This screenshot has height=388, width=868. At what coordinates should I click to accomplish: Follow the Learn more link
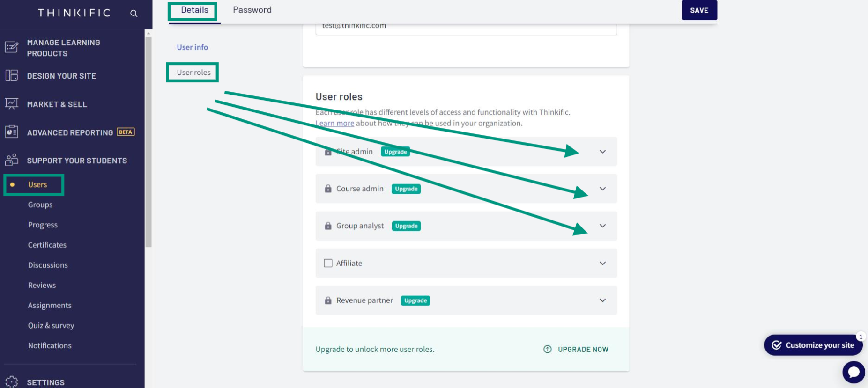[335, 123]
